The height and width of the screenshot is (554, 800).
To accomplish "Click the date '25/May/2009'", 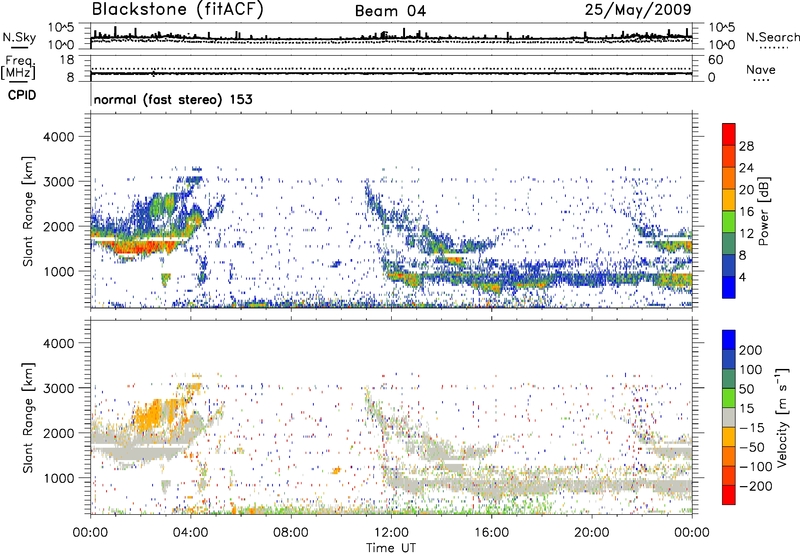I will pyautogui.click(x=638, y=10).
